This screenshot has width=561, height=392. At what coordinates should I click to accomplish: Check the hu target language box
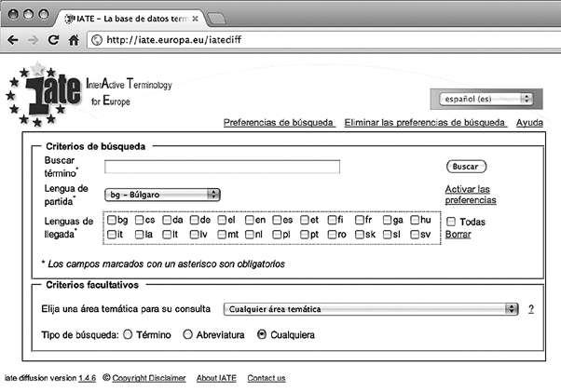point(415,220)
